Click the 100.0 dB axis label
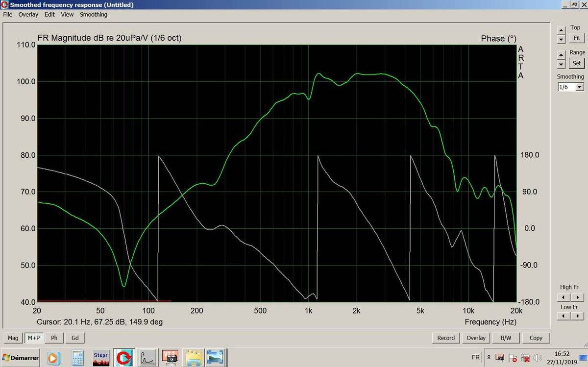Image resolution: width=588 pixels, height=367 pixels. coord(25,81)
